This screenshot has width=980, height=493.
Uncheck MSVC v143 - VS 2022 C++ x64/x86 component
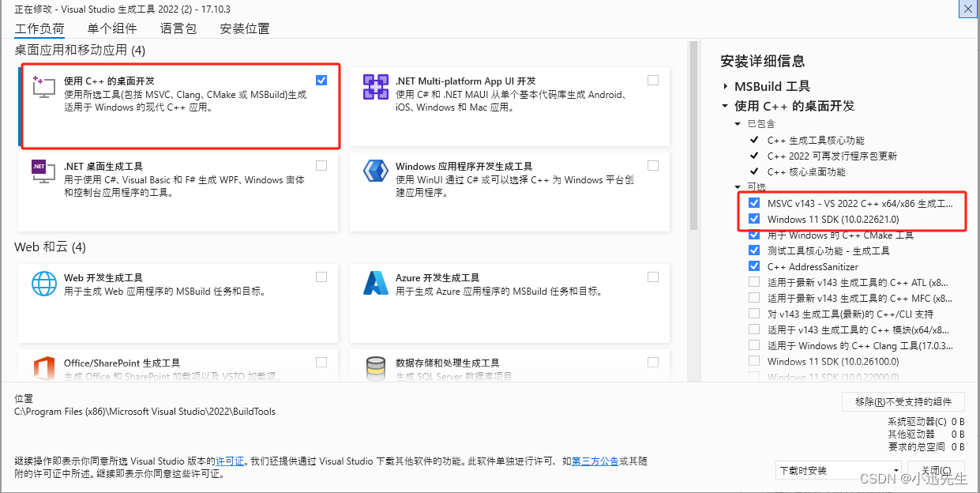pos(755,203)
